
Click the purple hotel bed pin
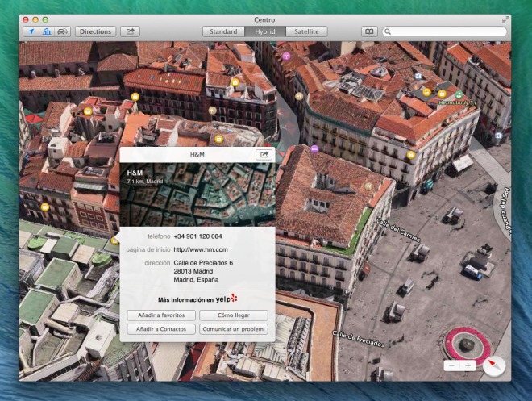[314, 148]
